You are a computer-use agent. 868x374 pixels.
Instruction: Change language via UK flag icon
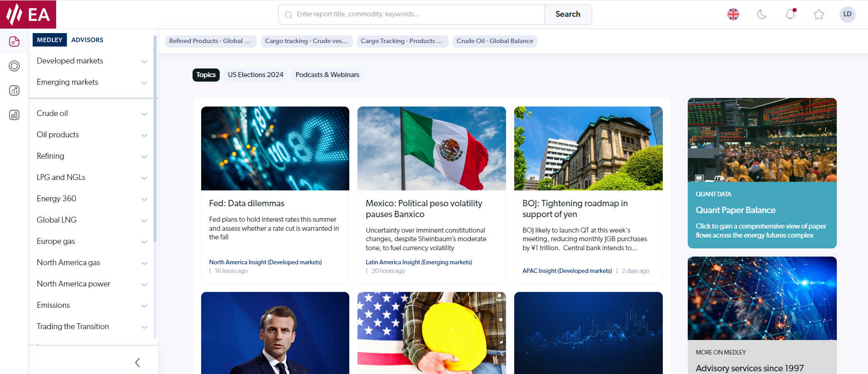[733, 15]
